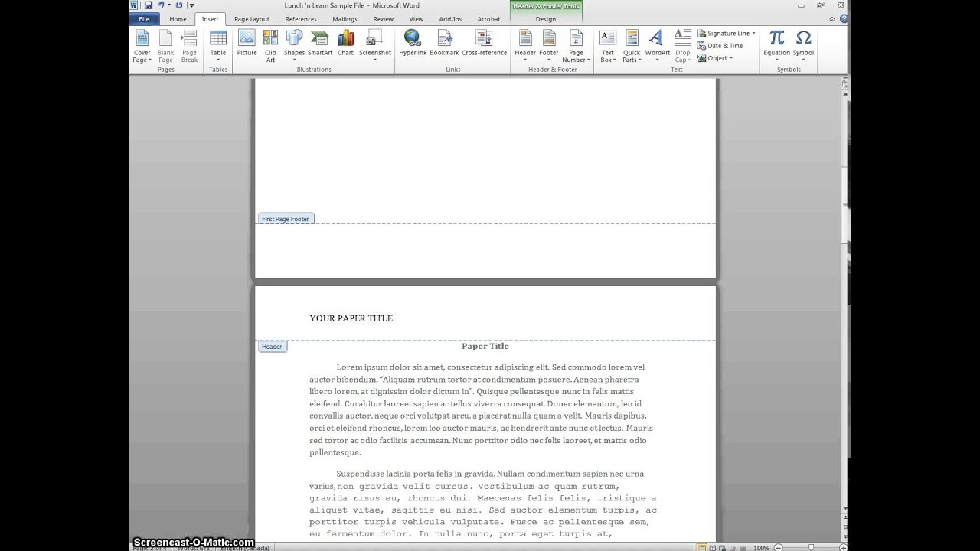
Task: Click the vertical scrollbar thumb
Action: pos(845,205)
